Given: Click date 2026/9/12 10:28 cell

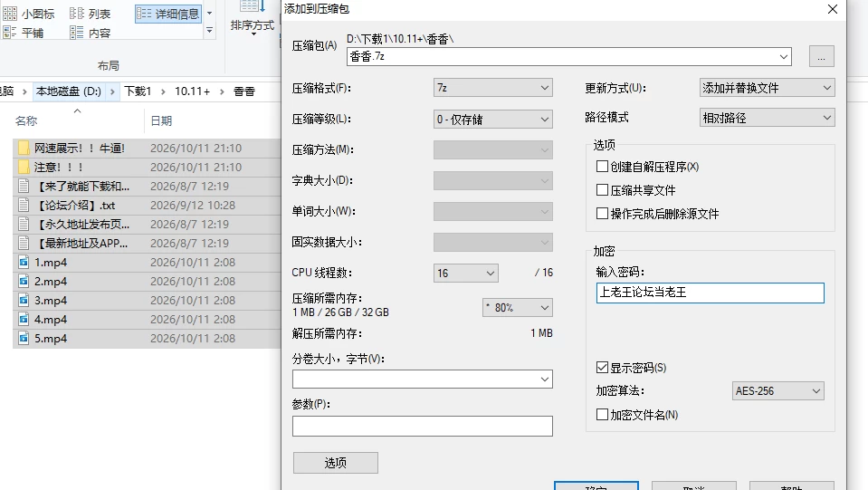Looking at the screenshot, I should [x=193, y=205].
